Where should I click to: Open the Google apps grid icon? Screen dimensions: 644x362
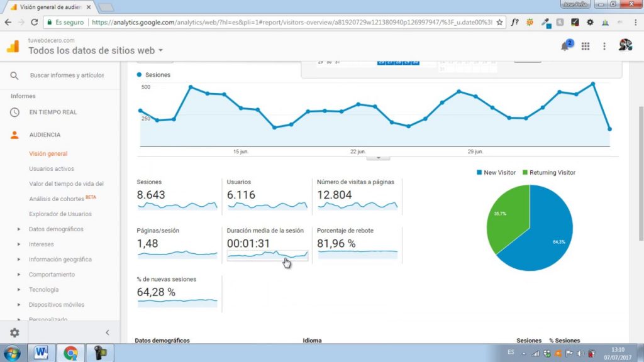[x=586, y=47]
